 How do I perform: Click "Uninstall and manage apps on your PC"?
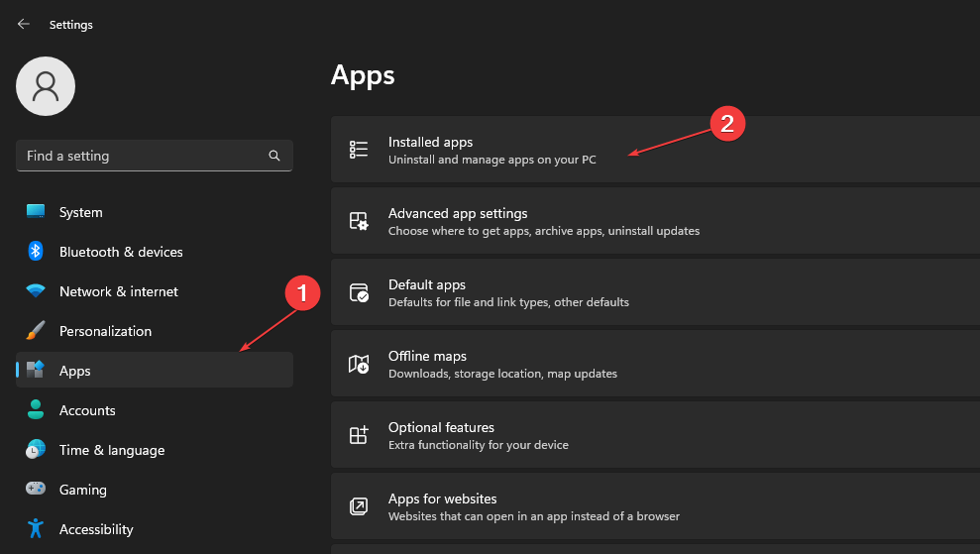tap(491, 161)
